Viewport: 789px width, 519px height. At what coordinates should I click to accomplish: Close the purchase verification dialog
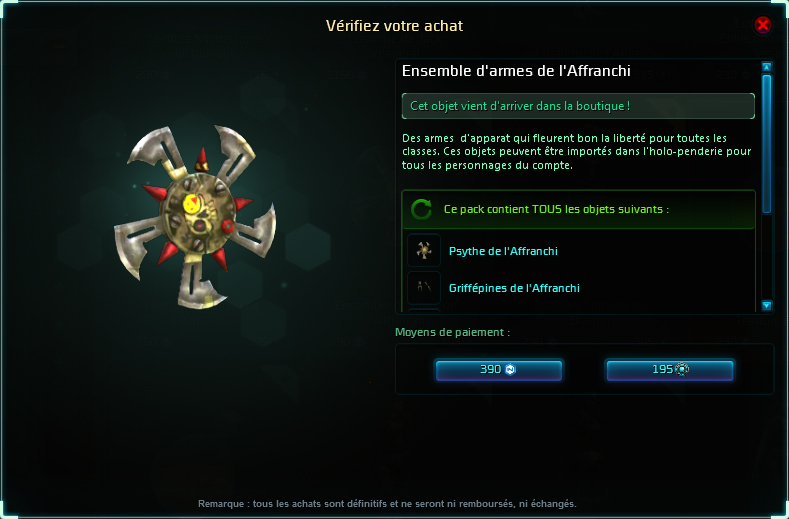tap(763, 25)
